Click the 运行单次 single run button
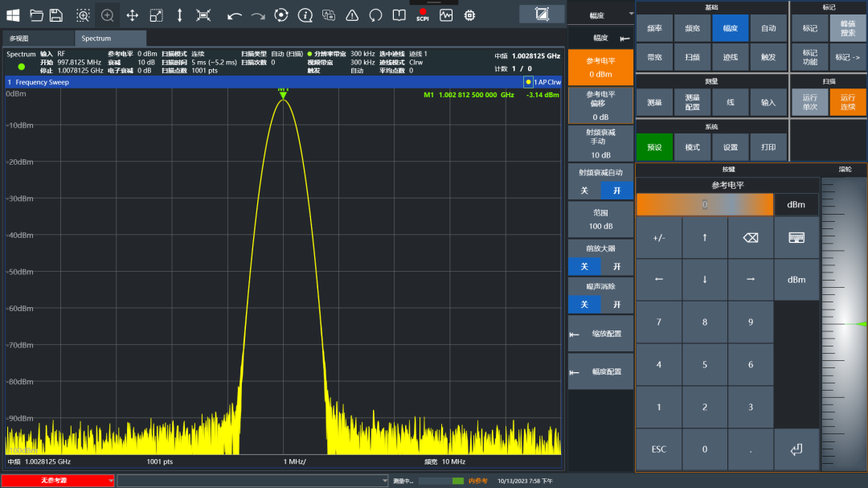This screenshot has height=488, width=868. pos(810,102)
